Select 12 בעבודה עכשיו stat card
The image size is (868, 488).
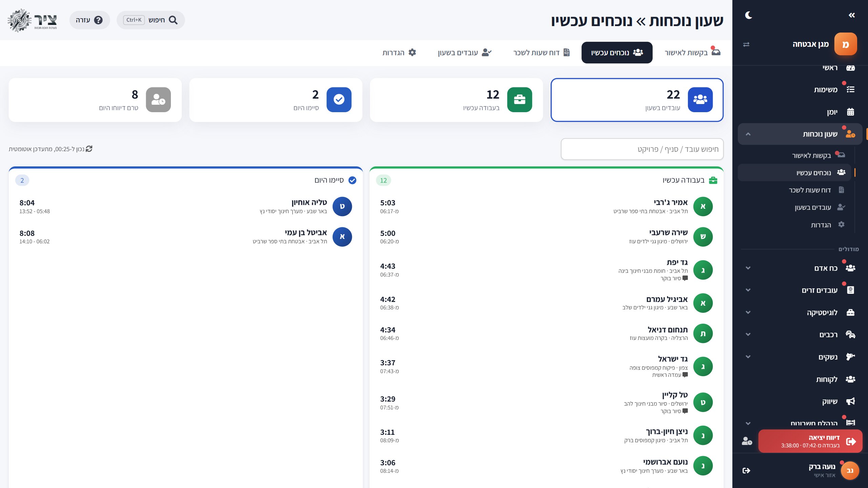coord(456,100)
